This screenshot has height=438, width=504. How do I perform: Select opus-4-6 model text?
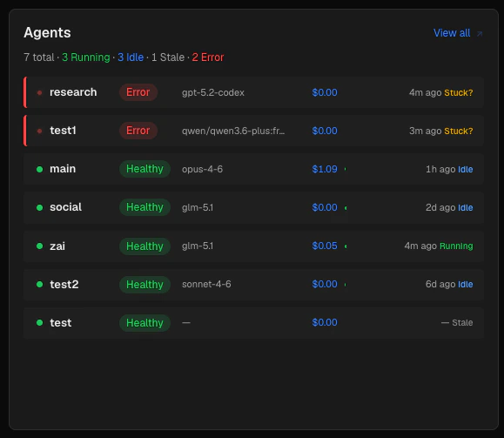[x=202, y=169]
